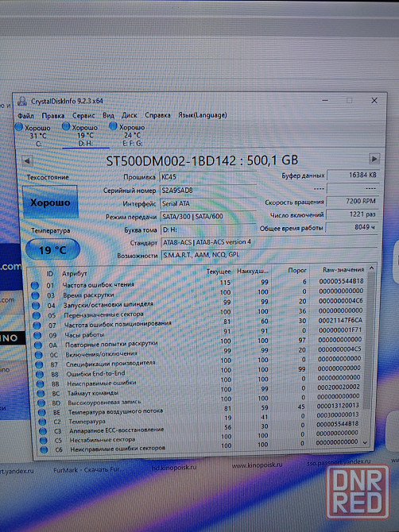Go to previous disk with left arrow
Viewport: 399px width, 532px height.
28,160
